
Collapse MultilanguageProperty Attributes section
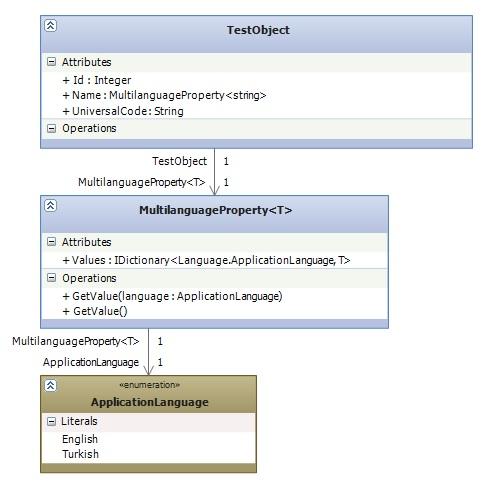coord(51,242)
